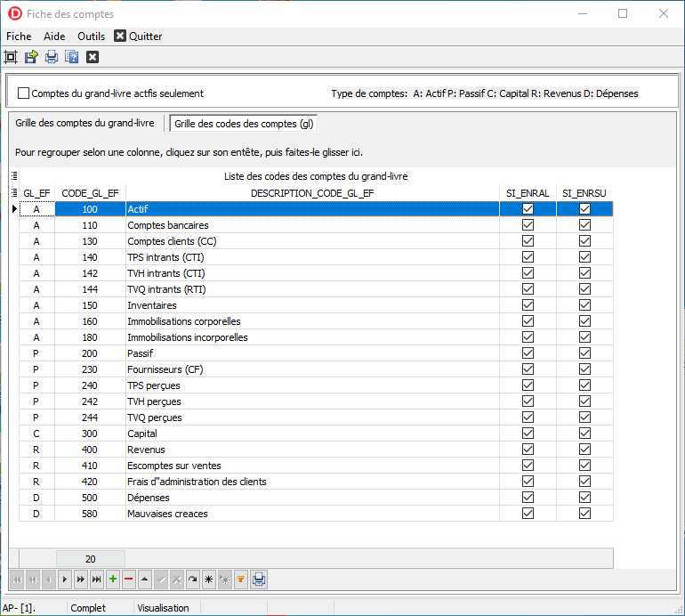Image resolution: width=685 pixels, height=616 pixels.
Task: Toggle SI_ENRSU for the Actif row
Action: click(x=584, y=209)
